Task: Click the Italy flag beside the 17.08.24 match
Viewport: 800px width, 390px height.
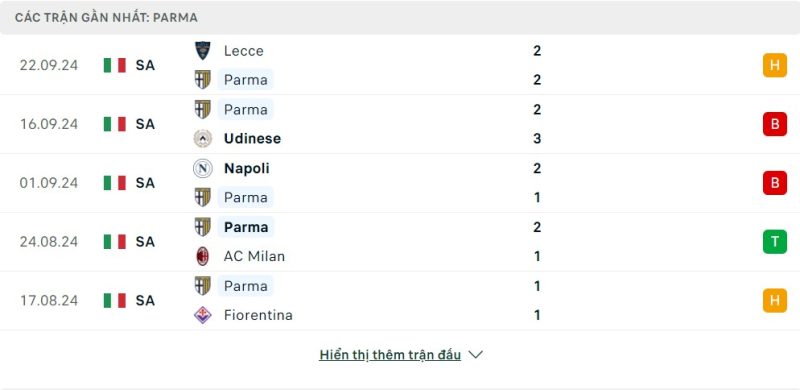Action: [114, 300]
